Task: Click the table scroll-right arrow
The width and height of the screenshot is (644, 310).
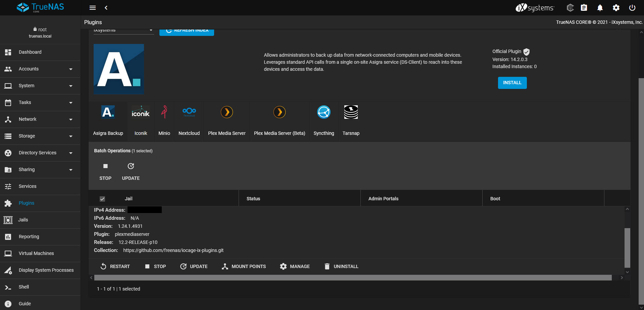Action: [622, 277]
